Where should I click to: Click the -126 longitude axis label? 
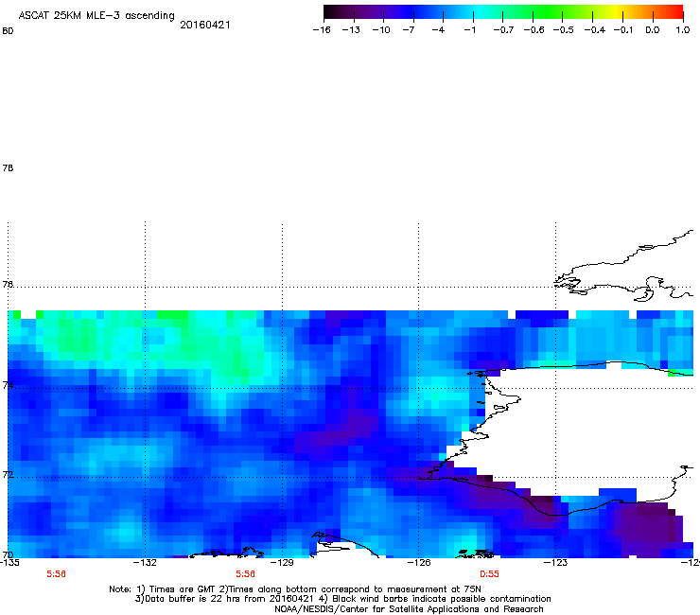coord(419,563)
